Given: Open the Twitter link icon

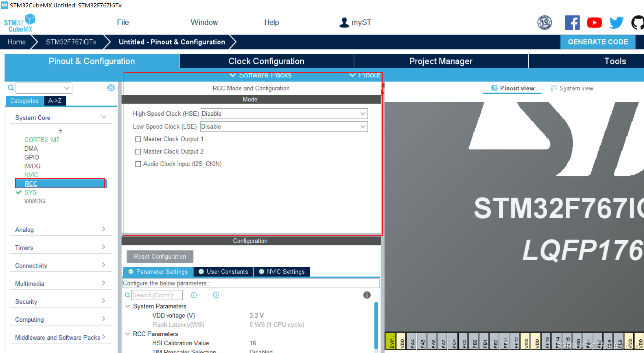Looking at the screenshot, I should tap(616, 22).
